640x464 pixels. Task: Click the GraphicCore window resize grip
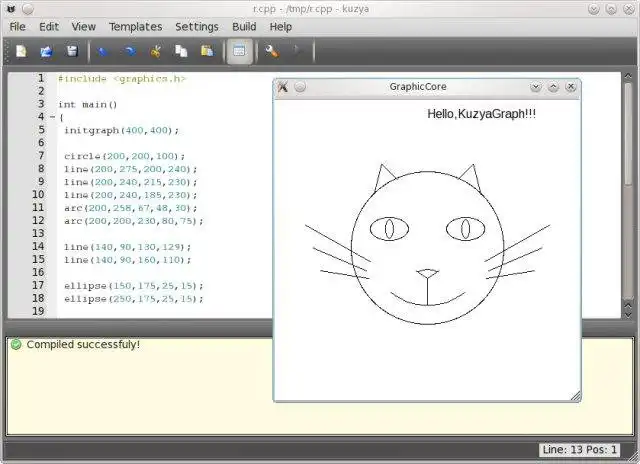click(x=576, y=396)
